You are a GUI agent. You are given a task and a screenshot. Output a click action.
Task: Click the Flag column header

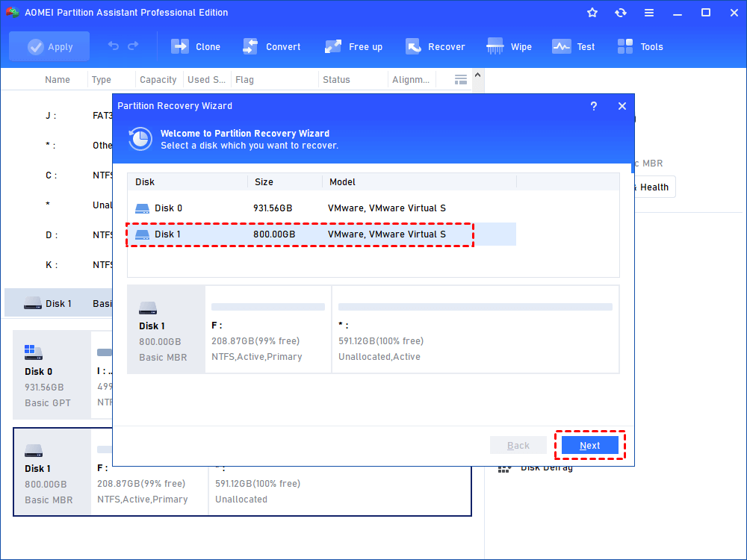pos(244,80)
